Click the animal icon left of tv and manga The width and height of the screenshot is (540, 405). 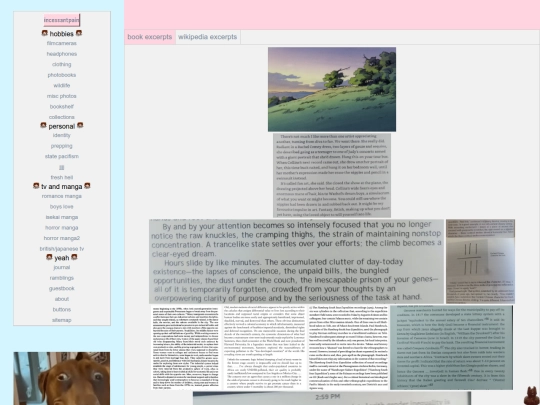click(36, 186)
